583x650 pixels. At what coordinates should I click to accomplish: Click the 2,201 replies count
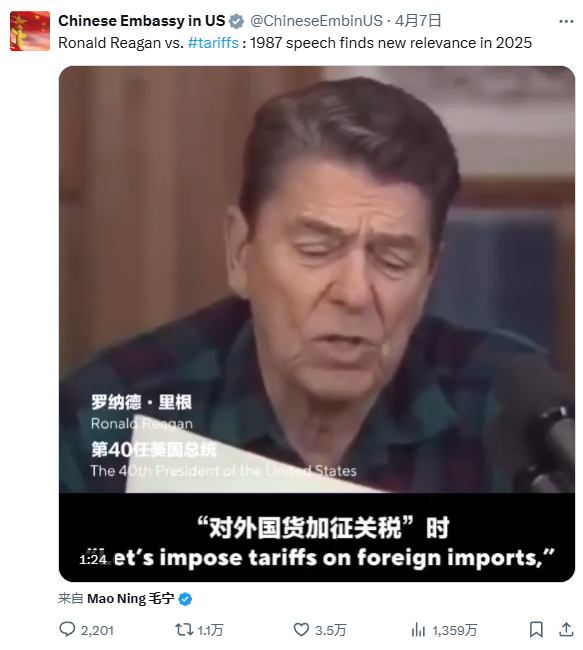coord(97,631)
